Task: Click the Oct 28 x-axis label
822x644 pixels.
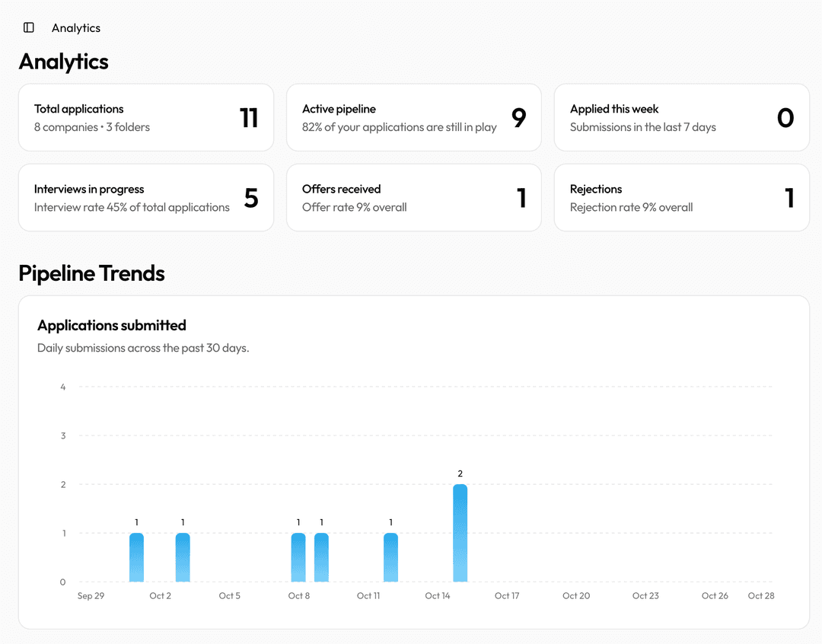Action: tap(760, 596)
